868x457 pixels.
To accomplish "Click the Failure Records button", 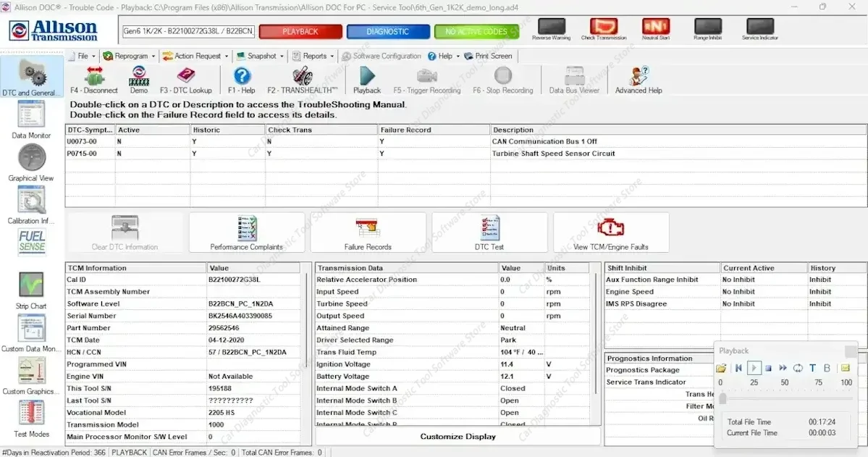I will [x=368, y=232].
